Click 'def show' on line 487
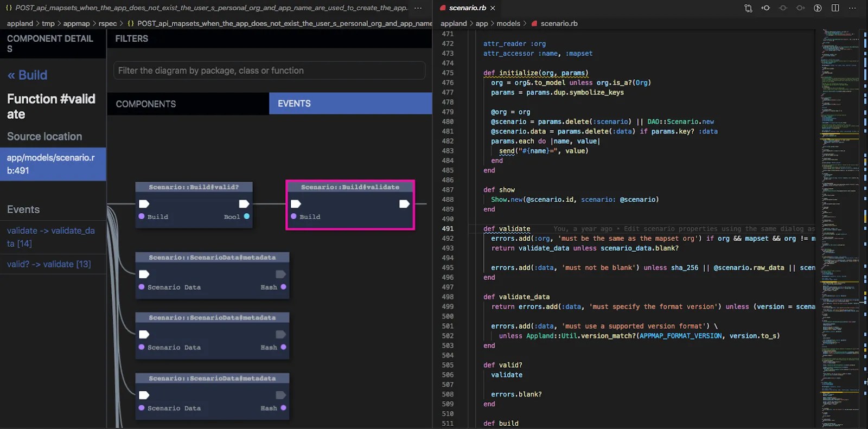Screen dimensions: 868x429 click(499, 190)
